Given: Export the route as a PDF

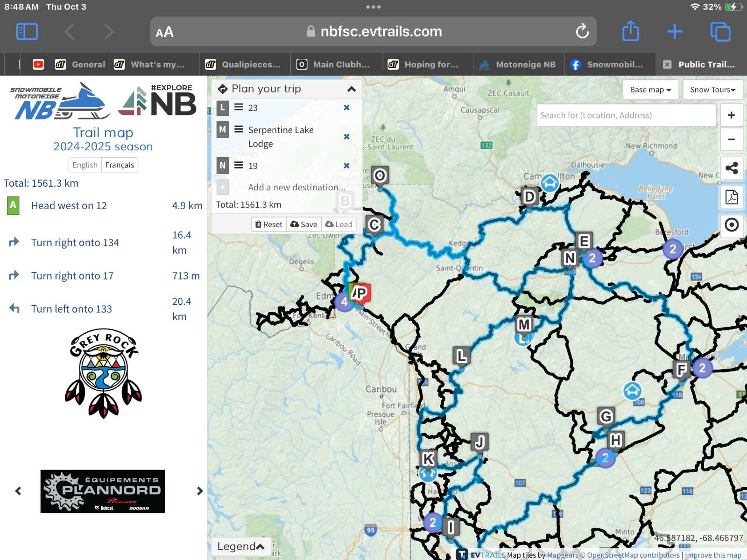Looking at the screenshot, I should (732, 197).
